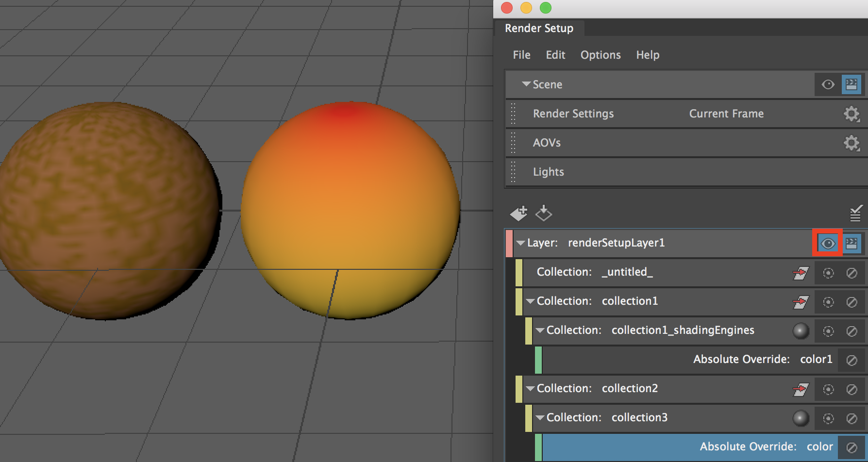The height and width of the screenshot is (462, 868).
Task: Toggle visibility eye on renderSetupLayer1
Action: (x=828, y=243)
